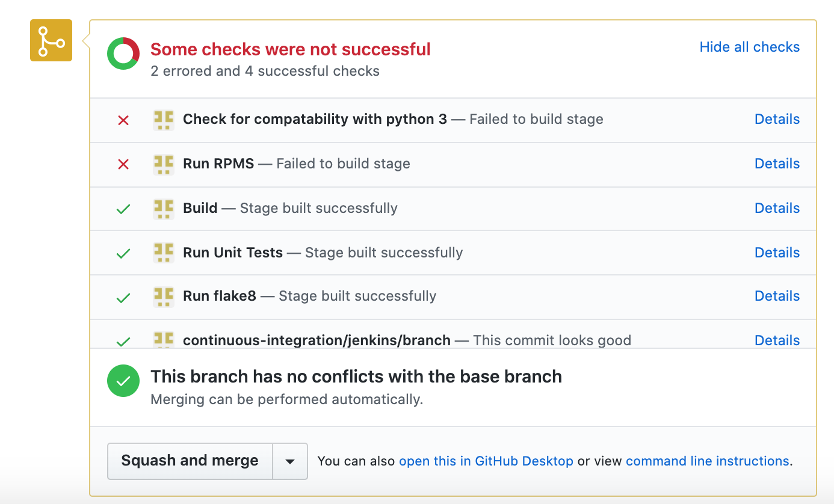Screen dimensions: 834x504
Task: Click the red X on python 3 check
Action: 123,120
